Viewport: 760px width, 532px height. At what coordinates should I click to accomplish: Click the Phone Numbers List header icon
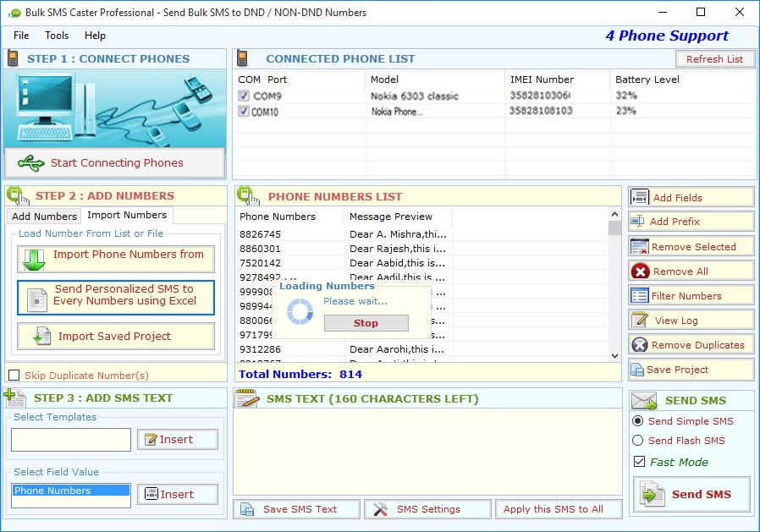[248, 195]
